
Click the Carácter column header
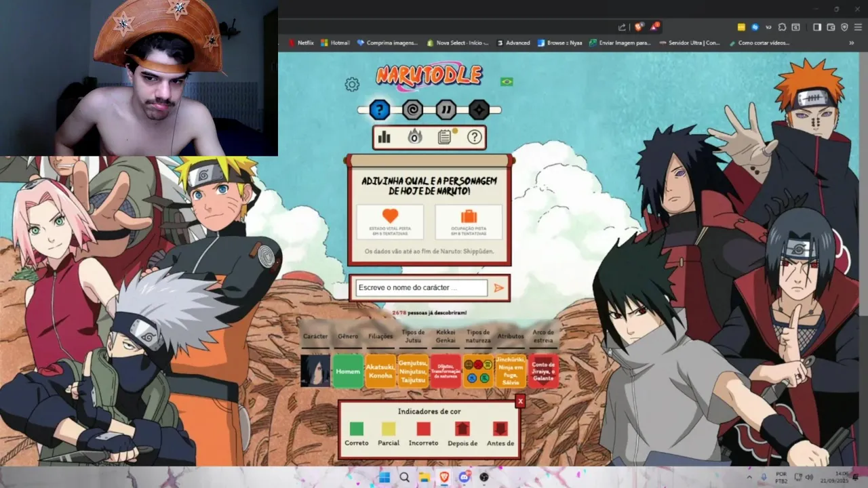coord(315,336)
